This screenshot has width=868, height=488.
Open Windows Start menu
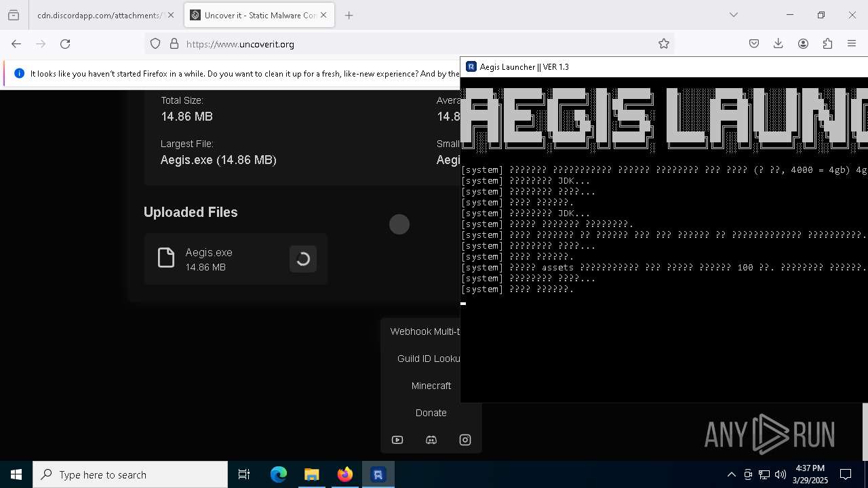tap(16, 474)
